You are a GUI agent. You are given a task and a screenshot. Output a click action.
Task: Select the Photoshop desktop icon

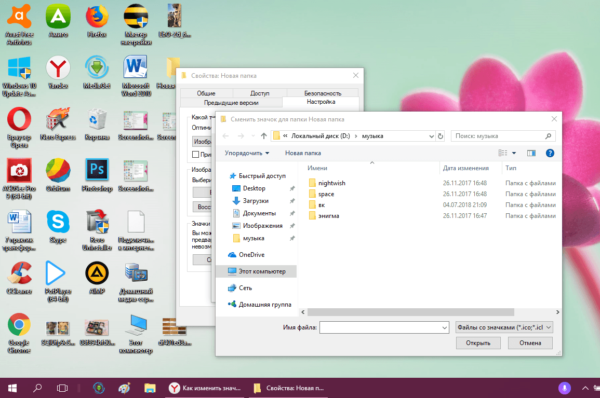(97, 175)
